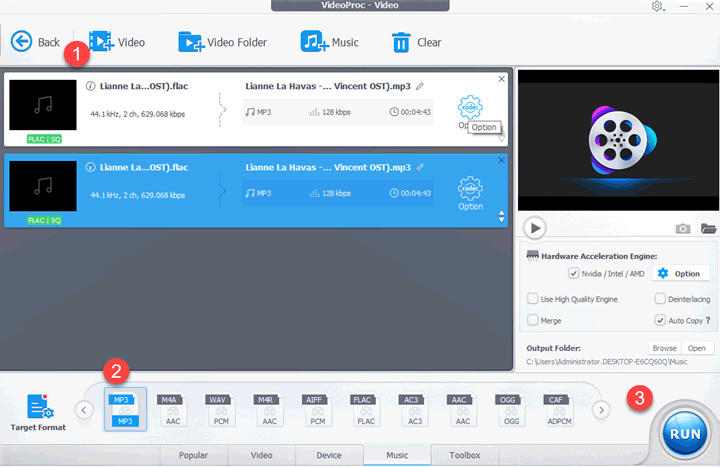Open the settings gear in title bar
Viewport: 720px width, 467px height.
[657, 6]
